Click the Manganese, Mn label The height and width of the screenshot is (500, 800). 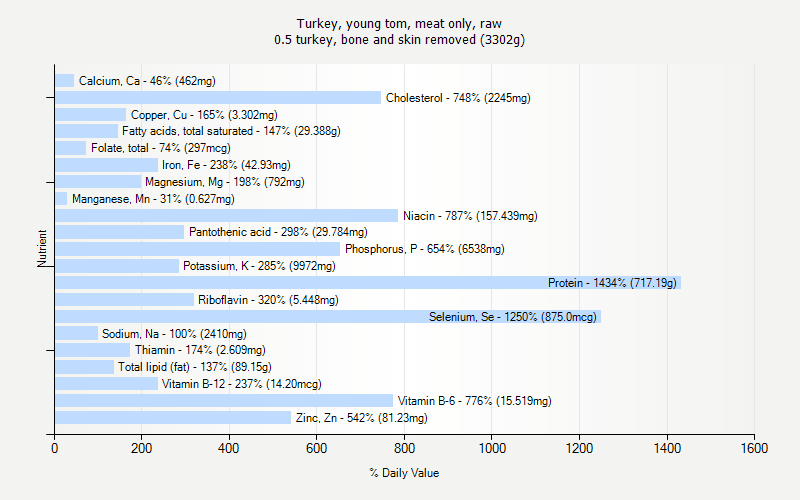tap(153, 199)
